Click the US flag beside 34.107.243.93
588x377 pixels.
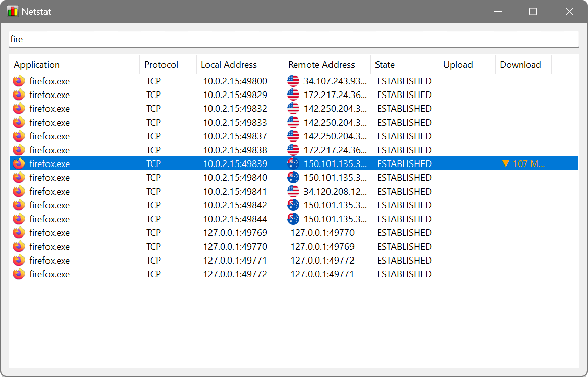click(293, 81)
